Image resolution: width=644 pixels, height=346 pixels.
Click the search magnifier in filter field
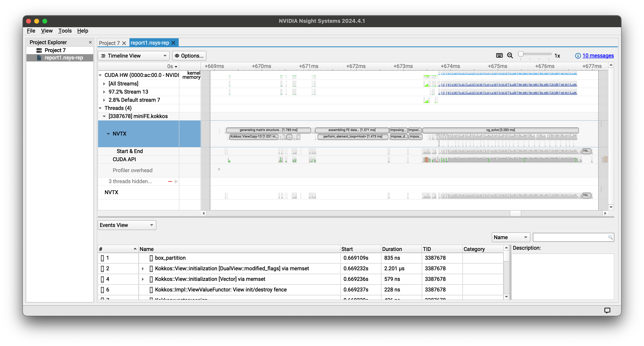click(x=610, y=237)
